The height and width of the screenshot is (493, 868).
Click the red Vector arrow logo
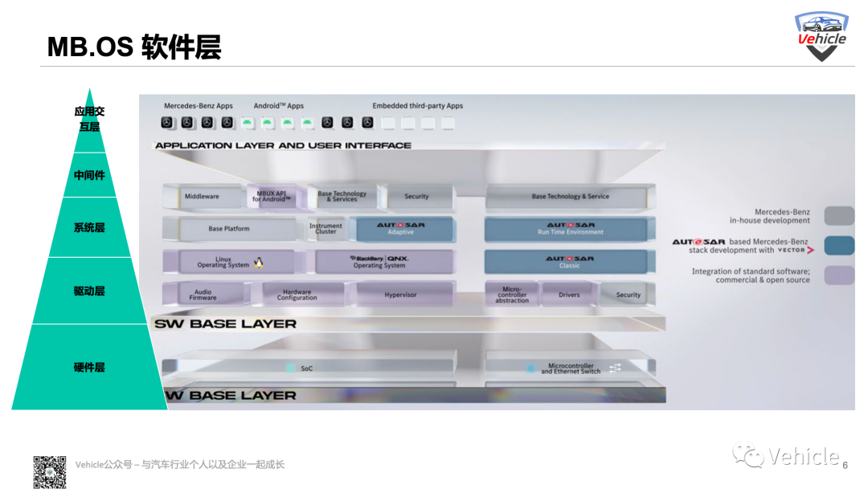[810, 250]
